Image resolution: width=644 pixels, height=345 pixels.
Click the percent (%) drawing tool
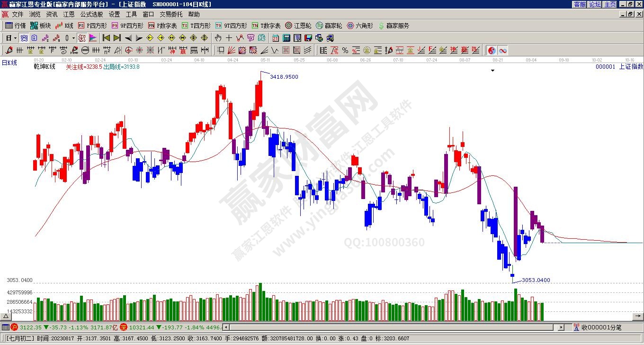pyautogui.click(x=345, y=50)
